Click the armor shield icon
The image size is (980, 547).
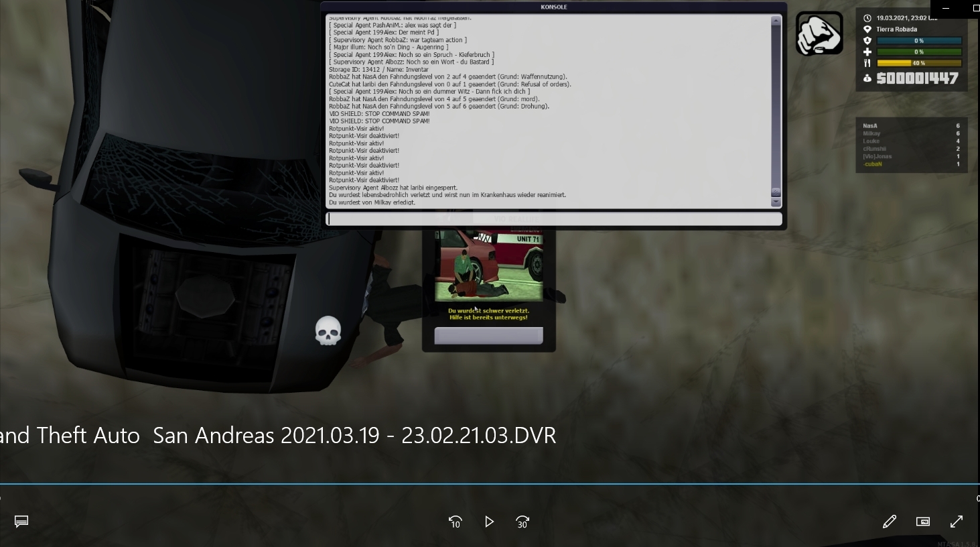coord(867,41)
